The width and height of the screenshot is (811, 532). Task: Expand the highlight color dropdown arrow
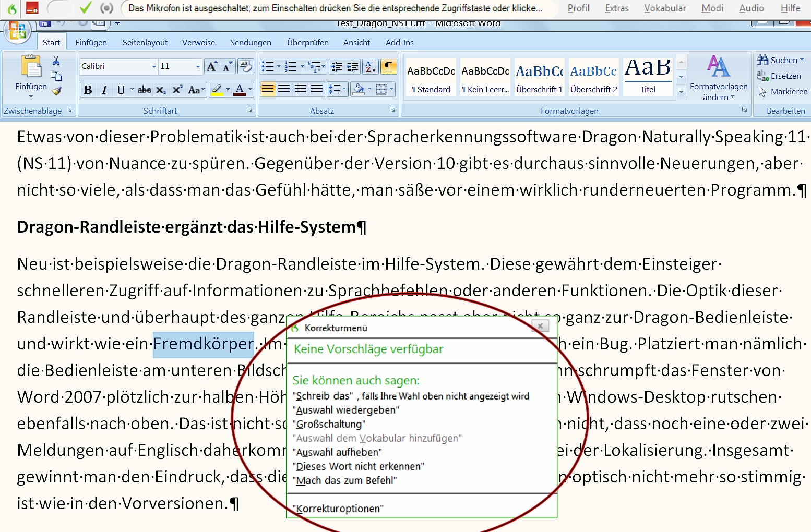point(228,90)
